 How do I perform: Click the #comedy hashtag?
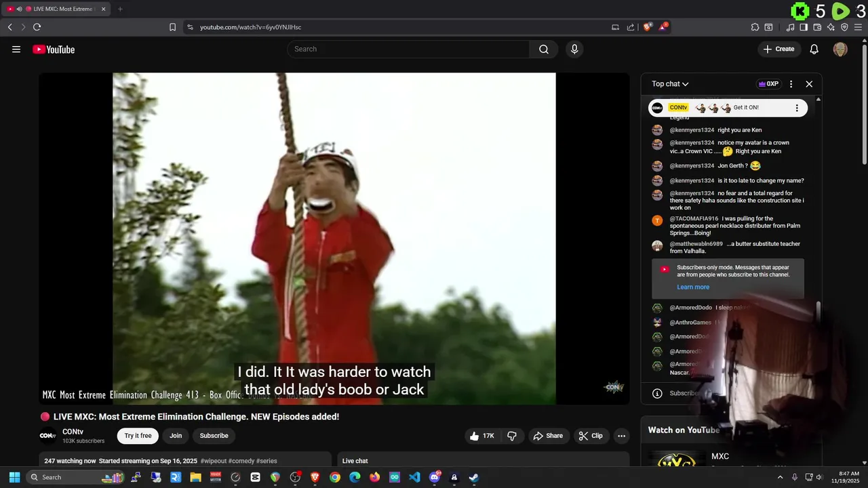click(x=241, y=461)
